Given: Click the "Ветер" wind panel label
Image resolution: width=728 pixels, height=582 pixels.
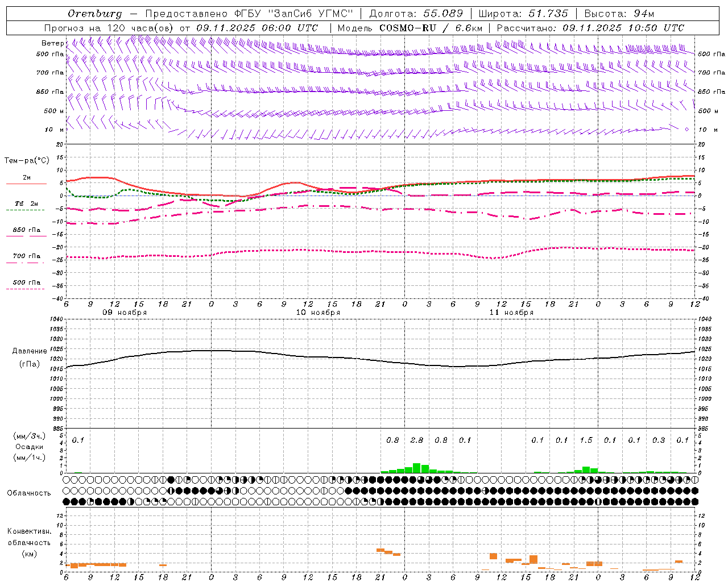Looking at the screenshot, I should click(x=52, y=43).
